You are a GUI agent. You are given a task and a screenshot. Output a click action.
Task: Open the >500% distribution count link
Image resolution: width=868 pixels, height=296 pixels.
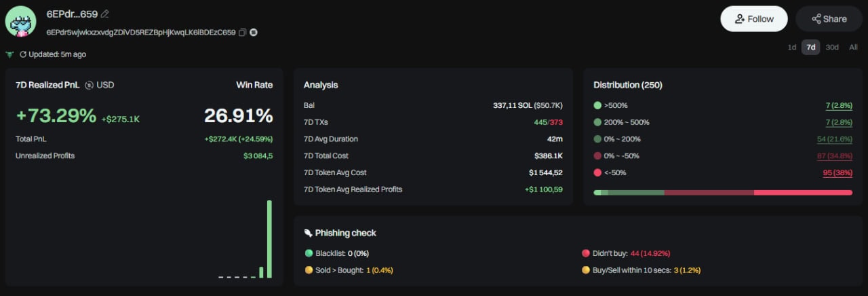tap(839, 106)
